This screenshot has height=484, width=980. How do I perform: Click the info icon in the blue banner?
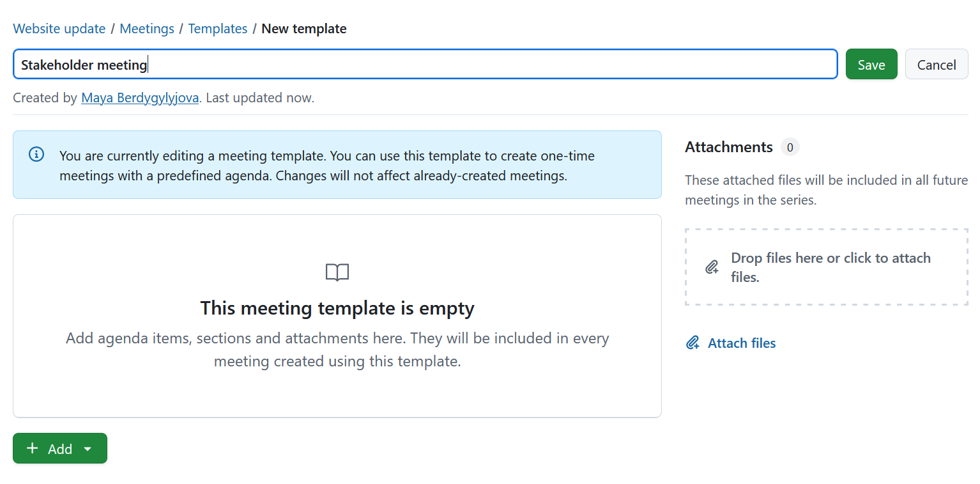tap(36, 154)
